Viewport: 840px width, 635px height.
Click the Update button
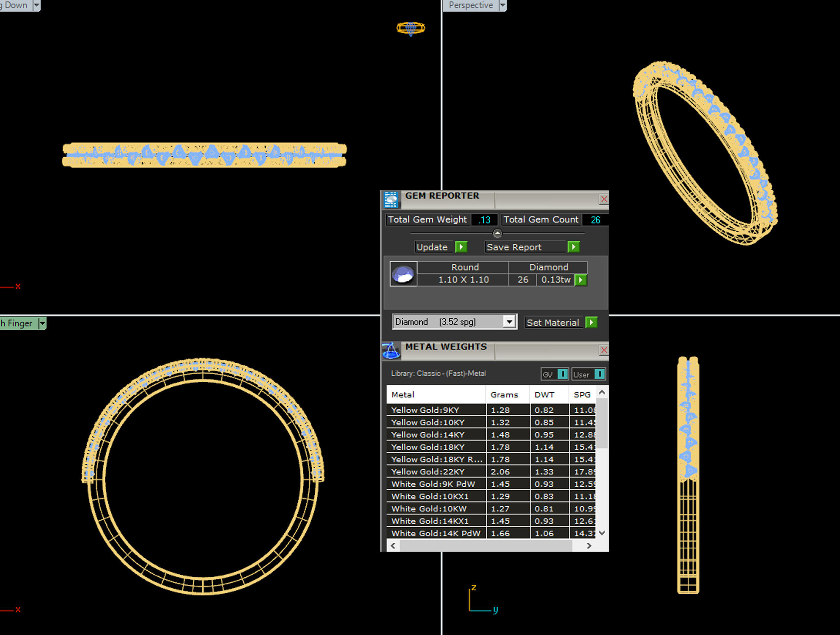(x=432, y=247)
